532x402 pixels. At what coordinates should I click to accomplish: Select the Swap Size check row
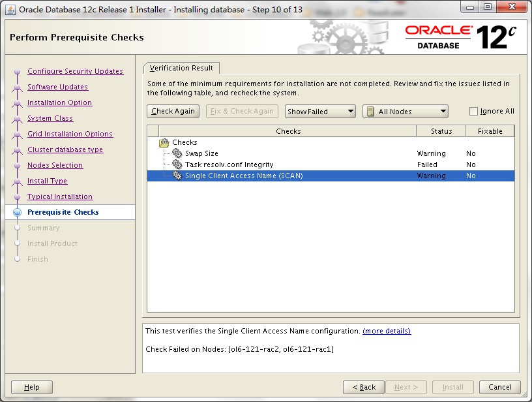tap(331, 153)
